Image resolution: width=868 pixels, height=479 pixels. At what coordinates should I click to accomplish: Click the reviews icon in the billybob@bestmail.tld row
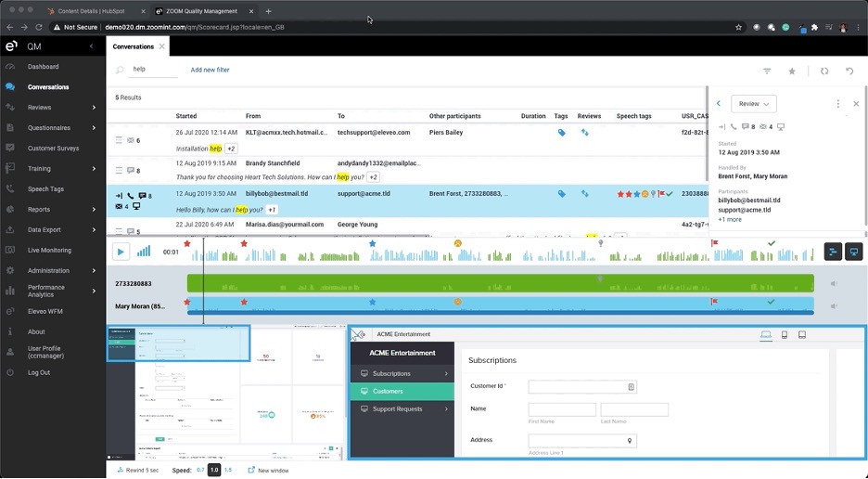click(584, 194)
